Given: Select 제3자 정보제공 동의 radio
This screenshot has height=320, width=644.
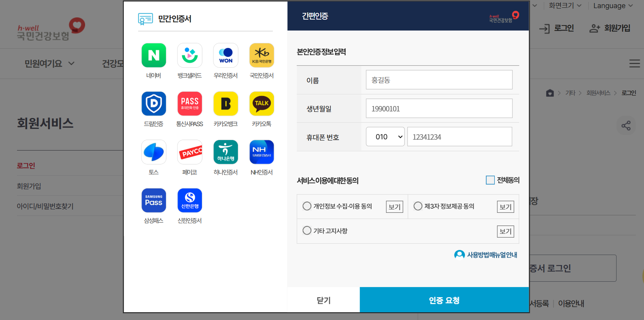Looking at the screenshot, I should click(x=418, y=206).
